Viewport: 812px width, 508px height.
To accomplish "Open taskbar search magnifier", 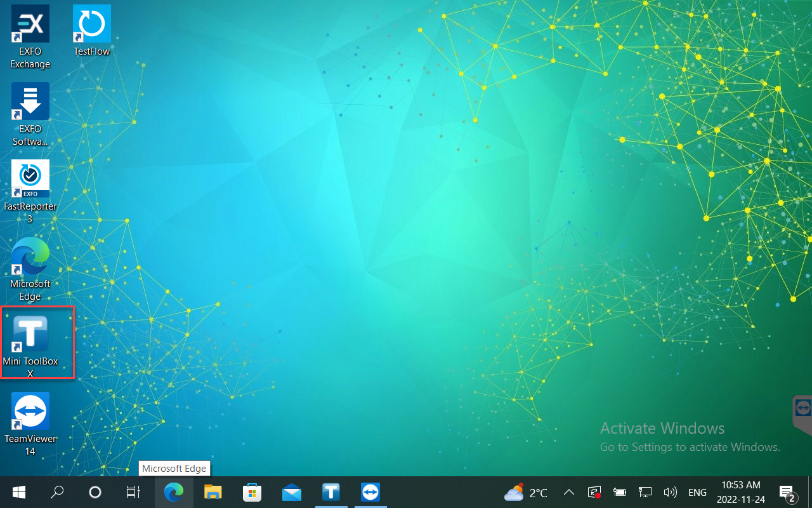I will pyautogui.click(x=57, y=492).
